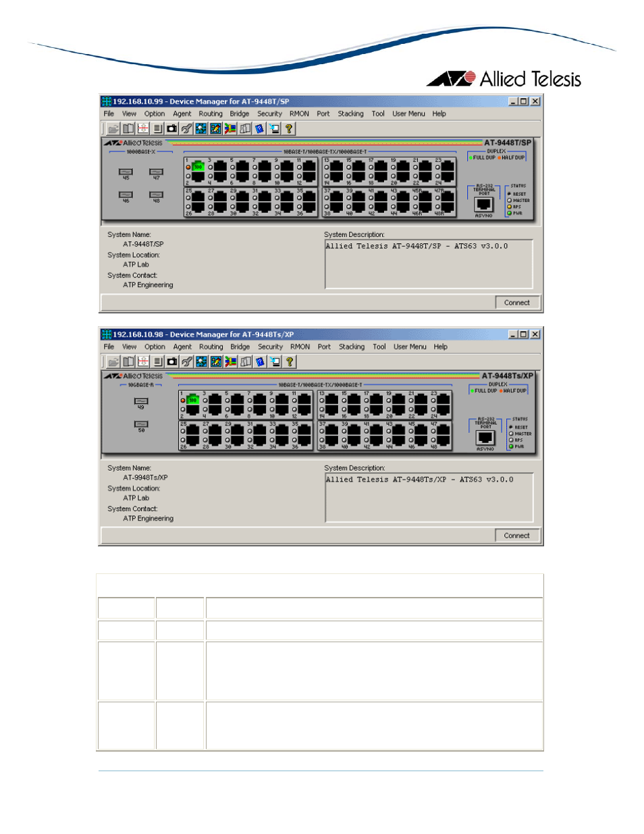Click ATP Lab location text in the AT-9448Ts/XP window

[x=136, y=498]
